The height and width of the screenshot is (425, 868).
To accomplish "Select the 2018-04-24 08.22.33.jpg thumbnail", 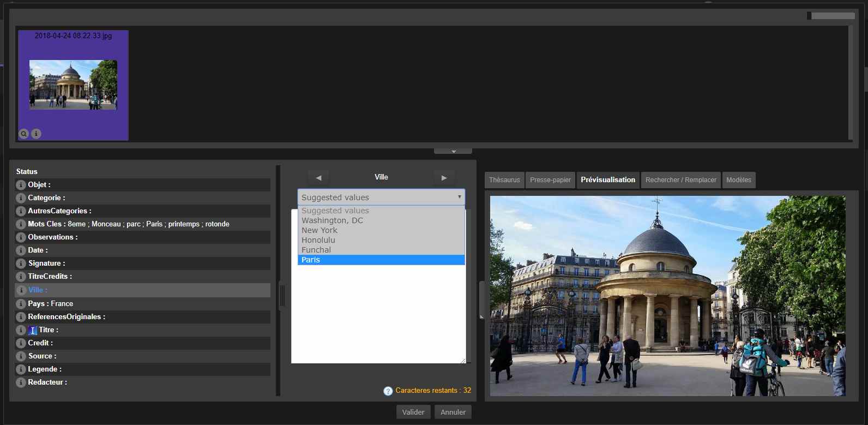I will pyautogui.click(x=73, y=85).
